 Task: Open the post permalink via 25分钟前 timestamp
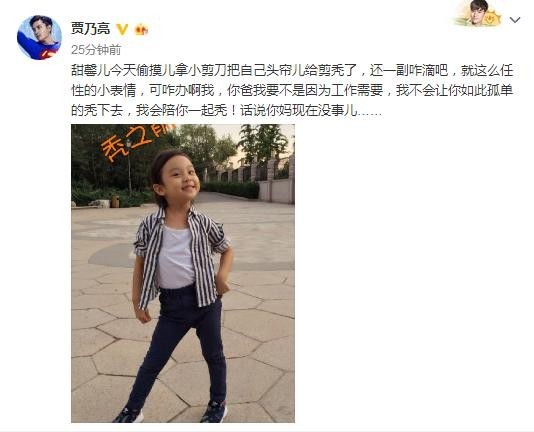pos(96,50)
